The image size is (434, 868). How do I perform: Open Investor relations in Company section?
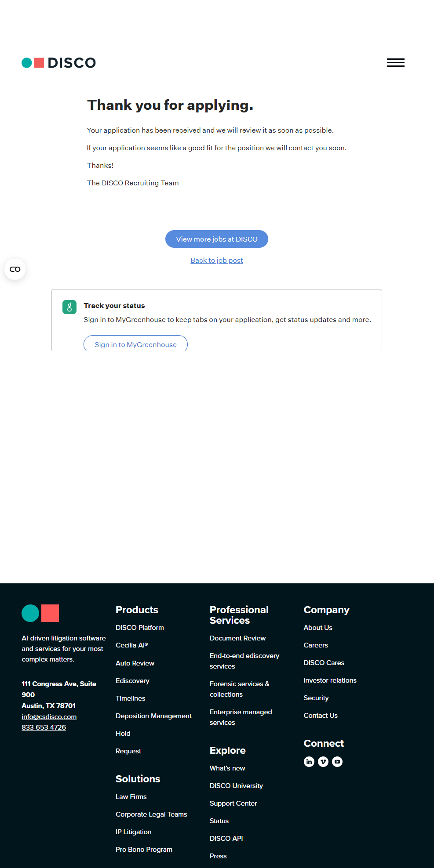point(330,680)
